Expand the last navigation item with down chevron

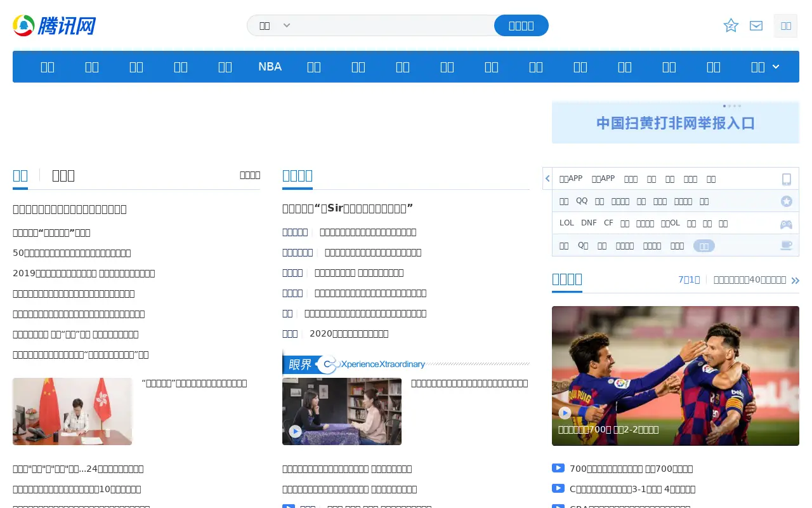[765, 67]
